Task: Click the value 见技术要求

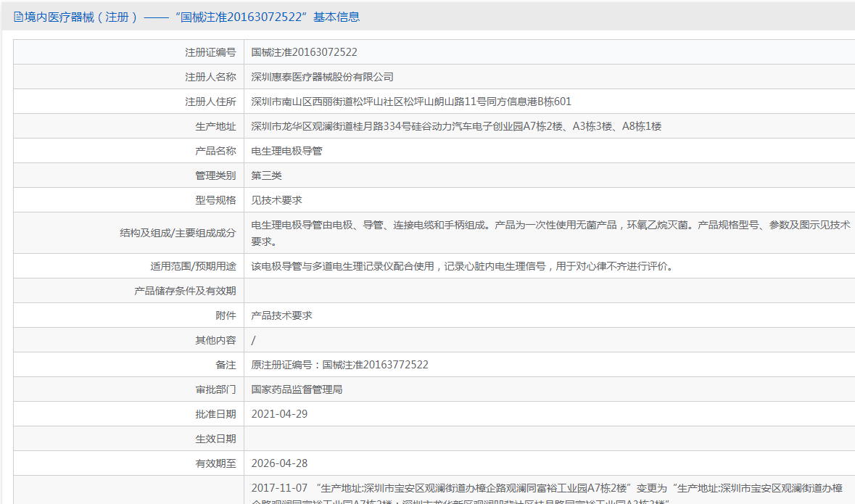Action: pyautogui.click(x=276, y=200)
